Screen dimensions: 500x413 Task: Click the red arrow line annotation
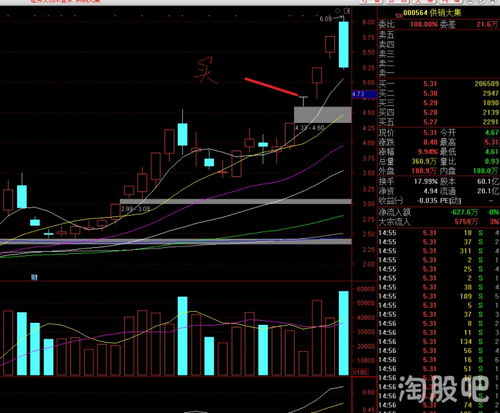click(x=271, y=87)
